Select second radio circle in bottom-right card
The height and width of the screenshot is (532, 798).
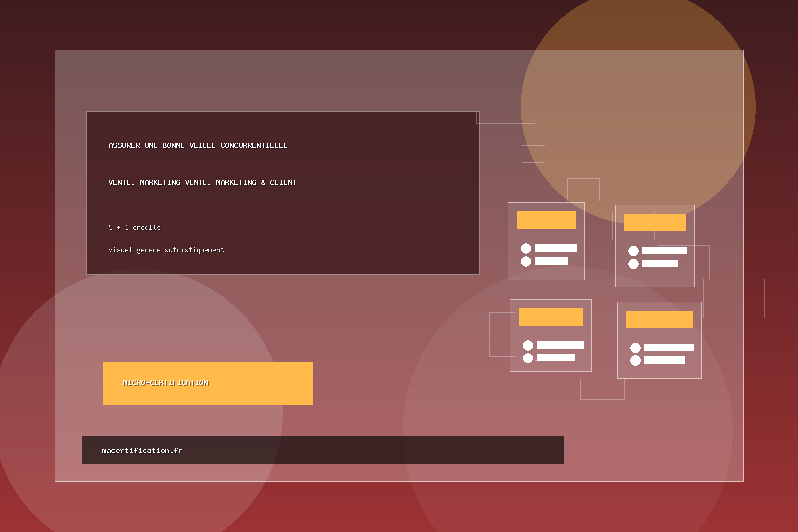pyautogui.click(x=635, y=360)
